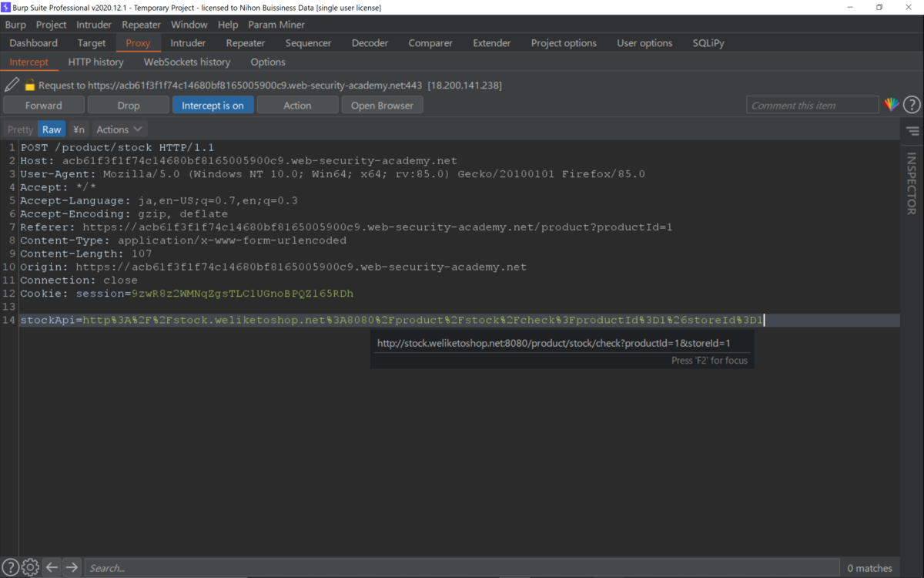Image resolution: width=924 pixels, height=578 pixels.
Task: Open the Help menu
Action: [x=228, y=25]
